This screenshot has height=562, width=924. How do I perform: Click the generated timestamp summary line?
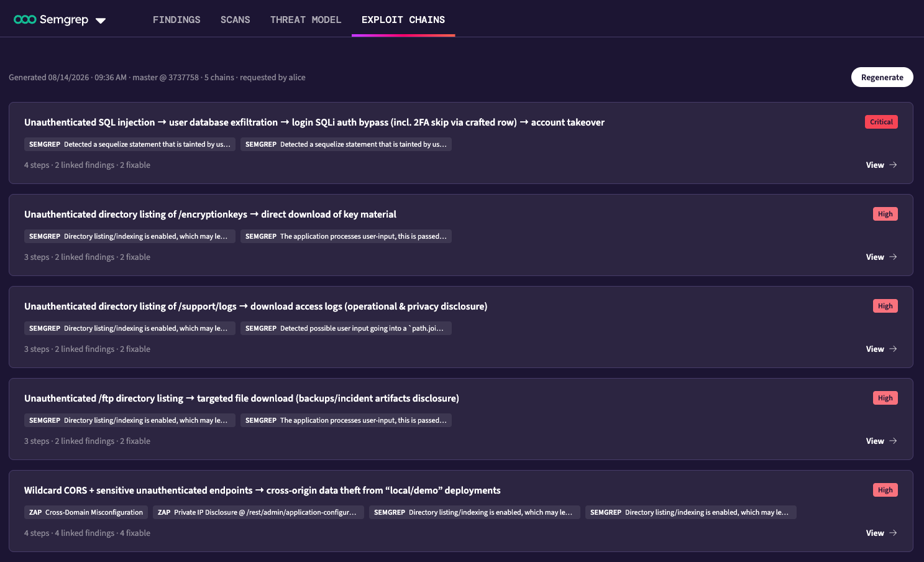click(157, 78)
